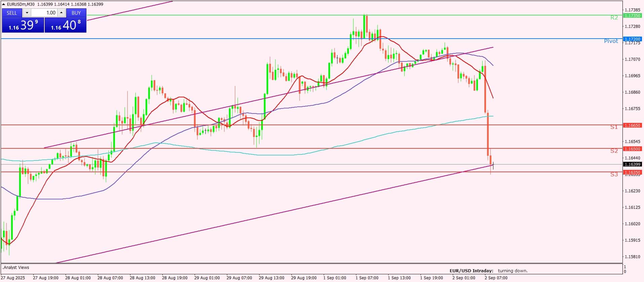Image resolution: width=644 pixels, height=282 pixels.
Task: Click the sell price 1.16 39 9 tile
Action: pos(23,25)
